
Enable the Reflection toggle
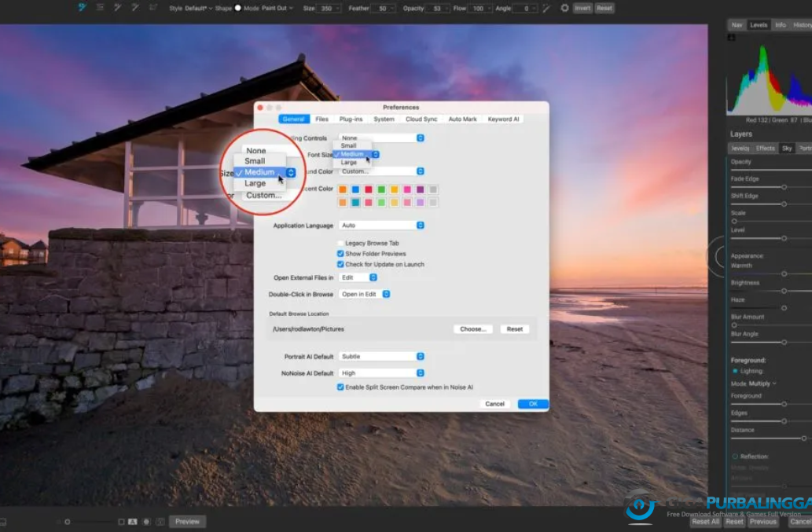[x=735, y=457]
